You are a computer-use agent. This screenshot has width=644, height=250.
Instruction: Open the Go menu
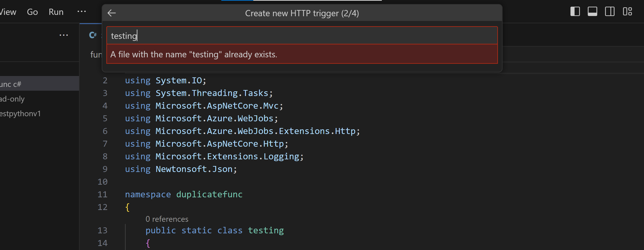(32, 12)
